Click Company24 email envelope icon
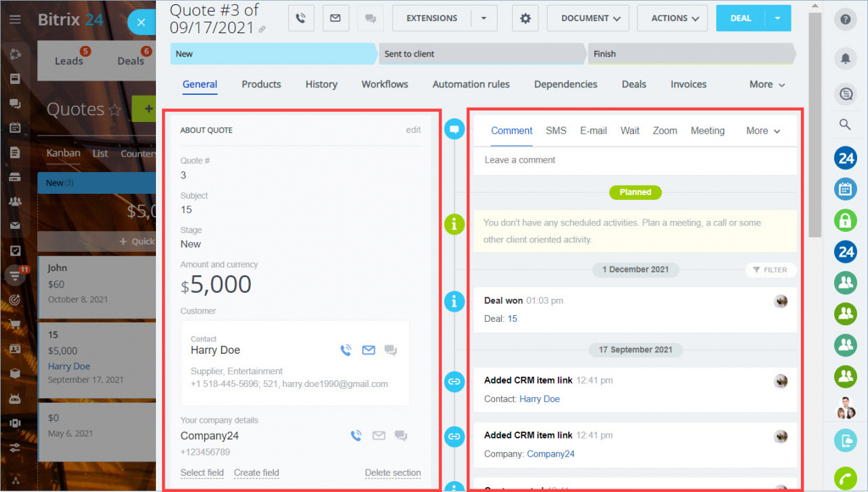Viewport: 868px width, 492px height. click(x=378, y=435)
